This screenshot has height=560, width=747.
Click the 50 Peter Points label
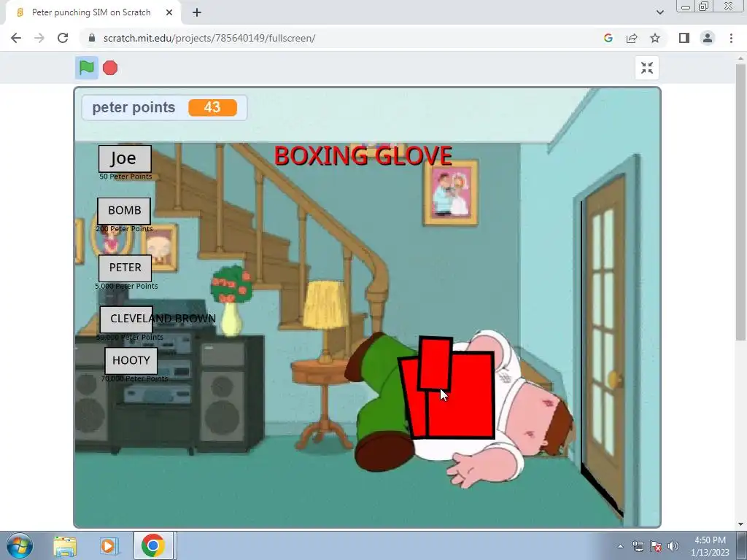click(x=125, y=176)
